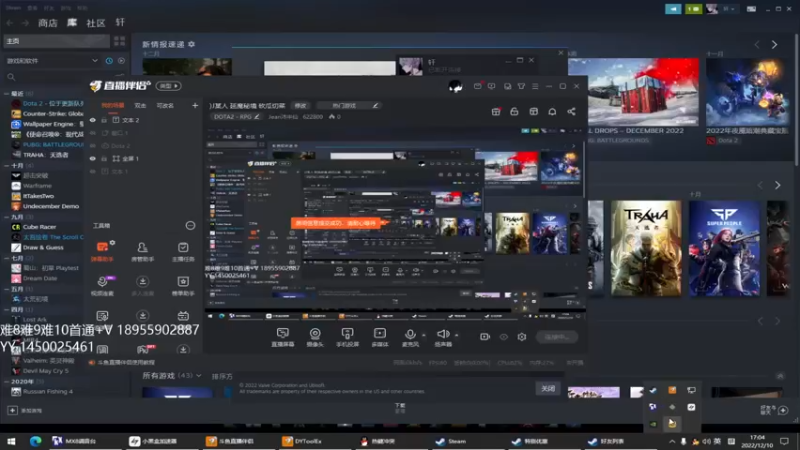800x450 pixels.
Task: Click the Steam library vertical scrollbar
Action: [797, 102]
